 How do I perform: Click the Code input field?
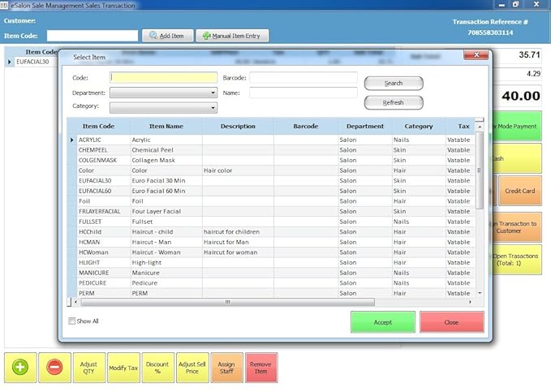[x=163, y=78]
